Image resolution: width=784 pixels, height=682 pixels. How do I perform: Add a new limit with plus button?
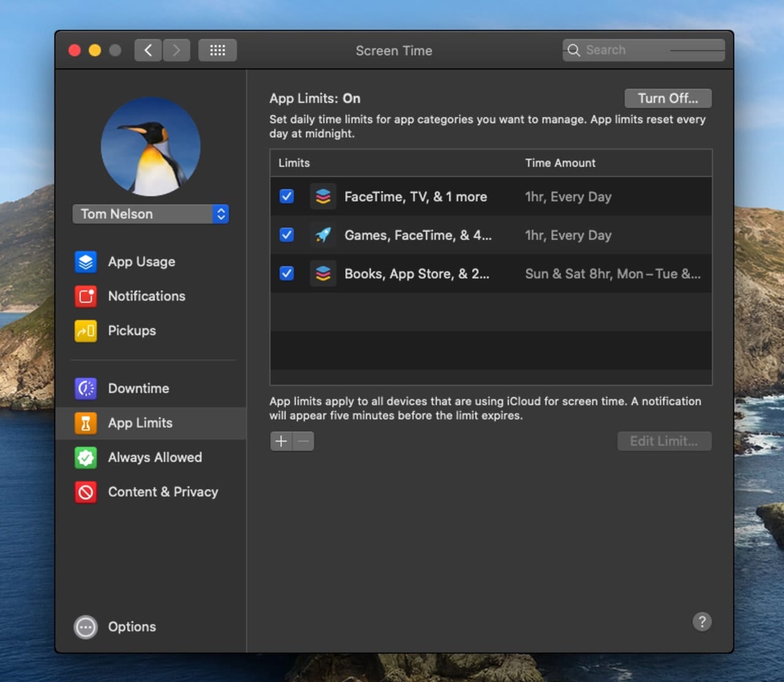click(x=281, y=441)
